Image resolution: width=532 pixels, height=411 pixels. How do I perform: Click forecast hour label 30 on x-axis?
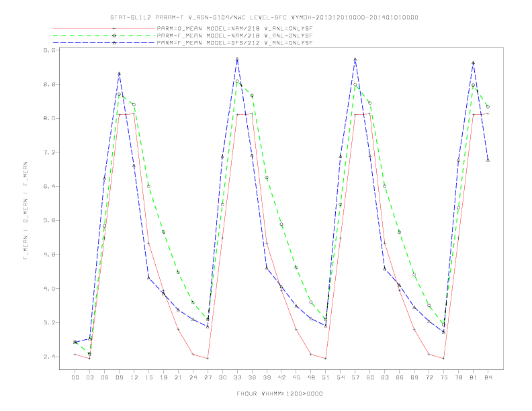point(222,377)
